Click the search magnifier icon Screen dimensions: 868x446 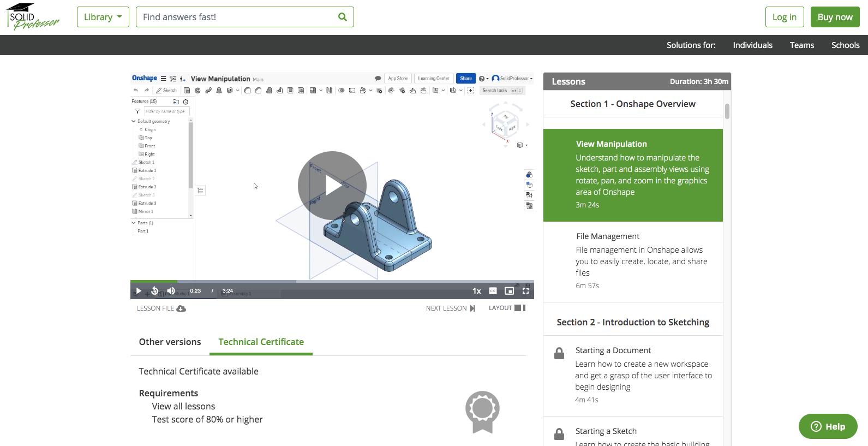[342, 17]
